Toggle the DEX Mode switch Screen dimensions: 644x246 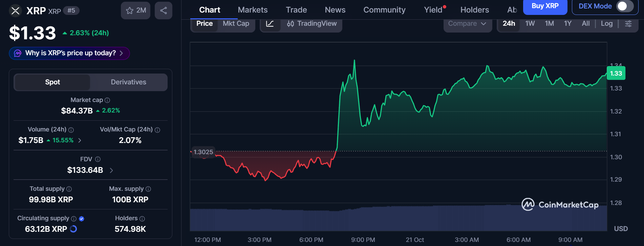click(625, 6)
